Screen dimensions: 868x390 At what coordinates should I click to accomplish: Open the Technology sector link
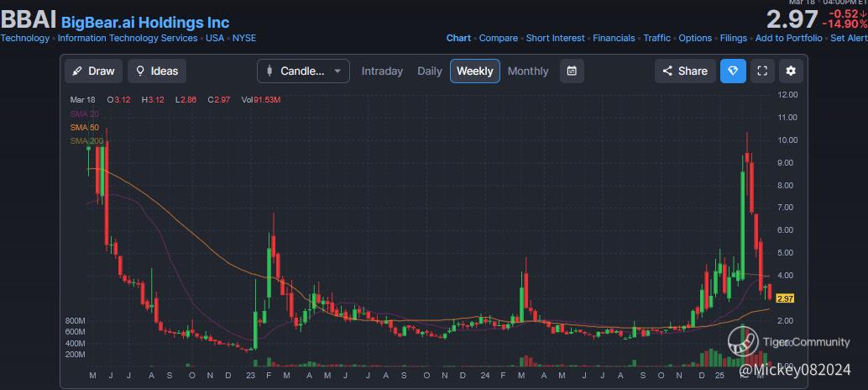coord(25,38)
